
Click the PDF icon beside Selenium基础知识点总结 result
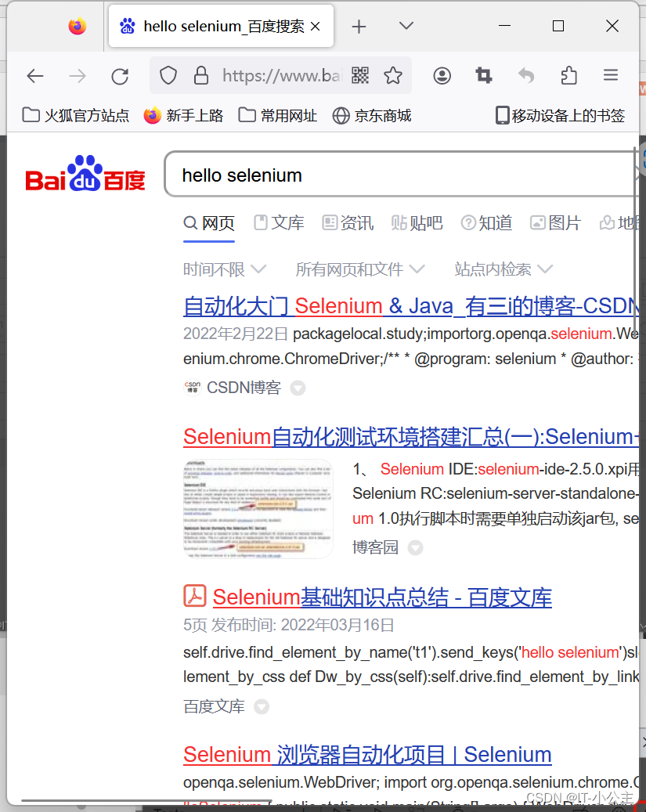point(193,596)
